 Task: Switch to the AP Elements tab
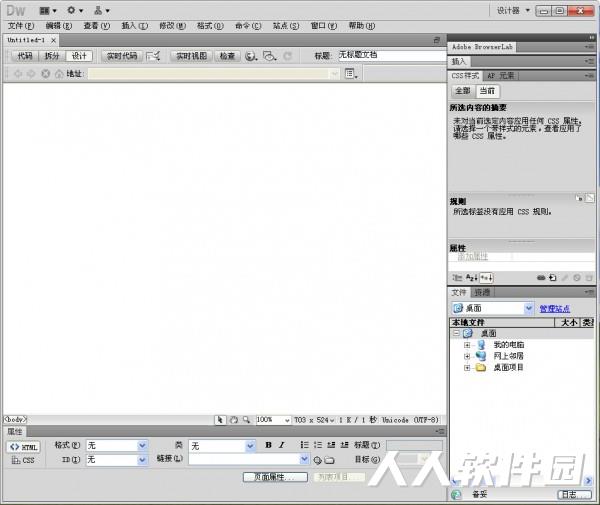pos(501,76)
